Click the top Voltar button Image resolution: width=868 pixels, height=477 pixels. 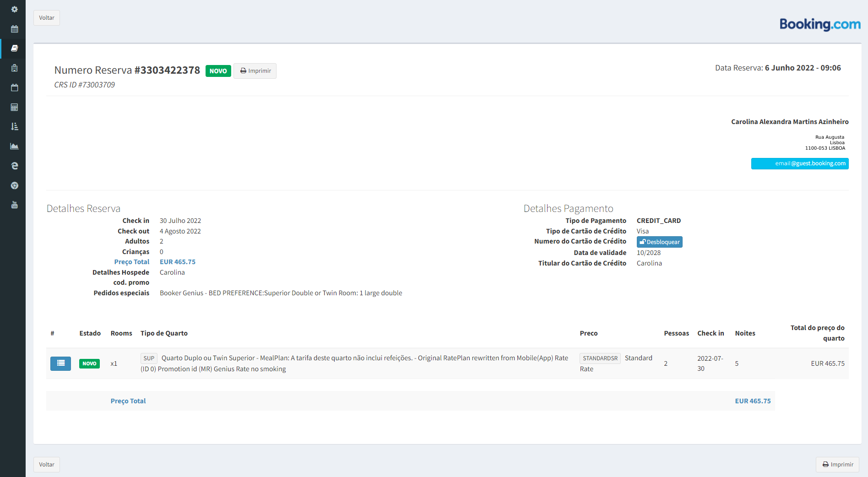point(46,18)
